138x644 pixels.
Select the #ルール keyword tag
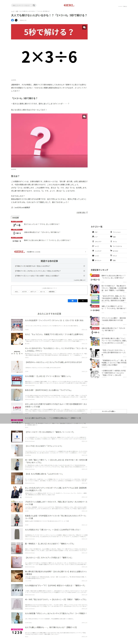[x=42, y=292]
